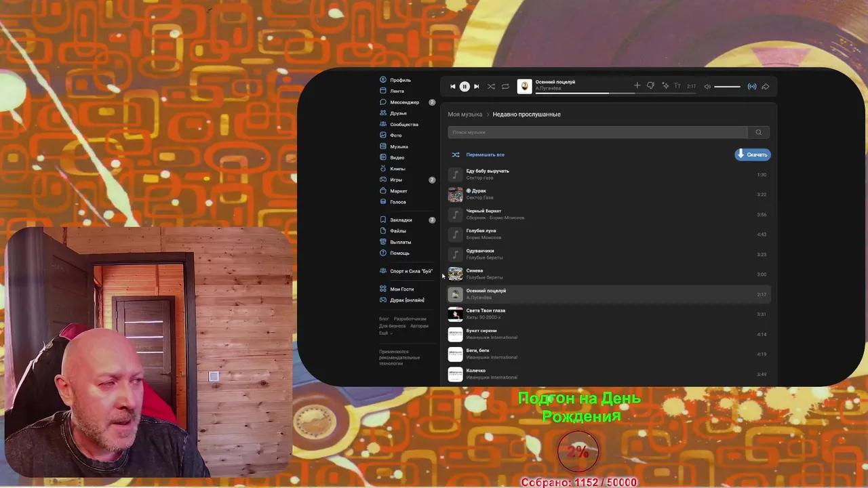Toggle shuffle mode in player bar
Viewport: 868px width, 488px height.
point(491,87)
